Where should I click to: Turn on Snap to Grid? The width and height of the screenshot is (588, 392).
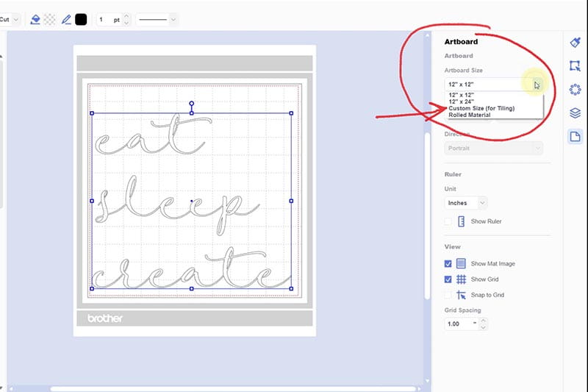pos(448,295)
